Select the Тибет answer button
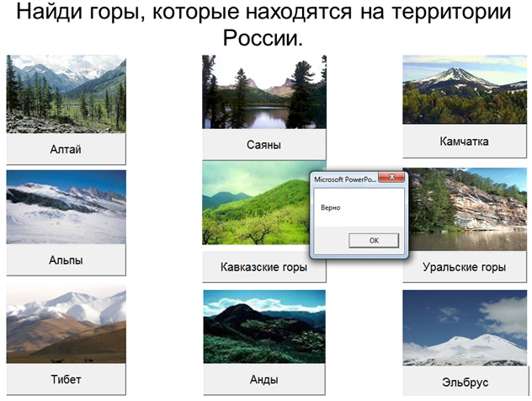This screenshot has height=401, width=532. [x=66, y=379]
